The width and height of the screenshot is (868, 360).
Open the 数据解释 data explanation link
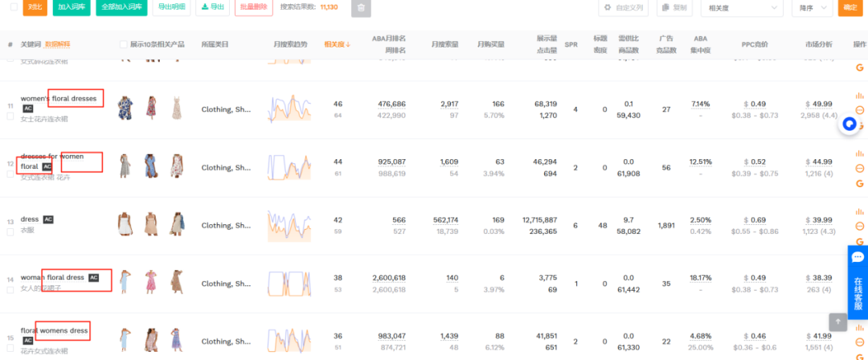click(x=58, y=44)
